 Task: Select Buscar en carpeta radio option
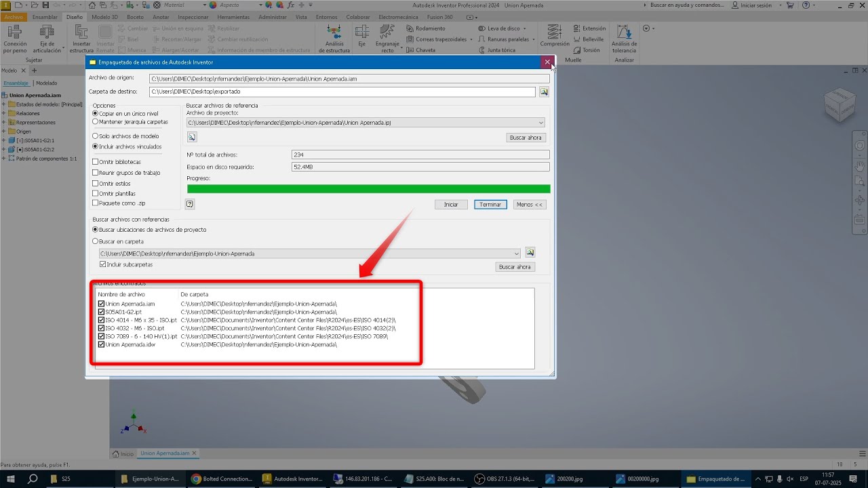pos(118,241)
